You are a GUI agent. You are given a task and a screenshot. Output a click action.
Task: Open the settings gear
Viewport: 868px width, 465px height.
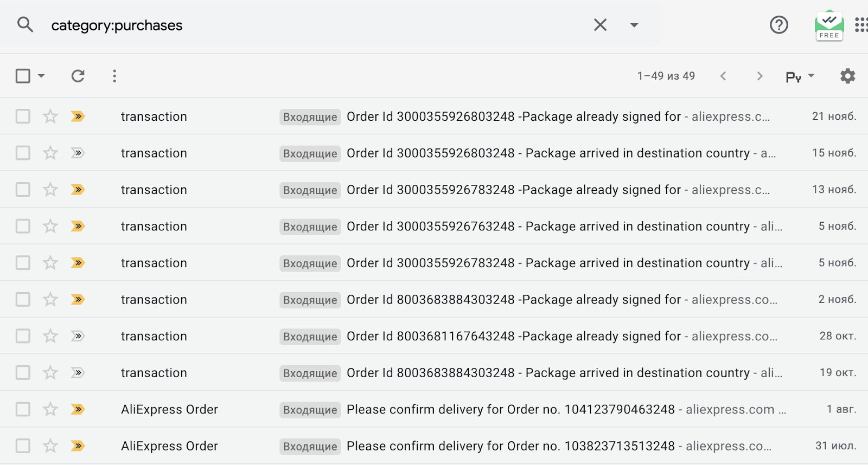(847, 76)
